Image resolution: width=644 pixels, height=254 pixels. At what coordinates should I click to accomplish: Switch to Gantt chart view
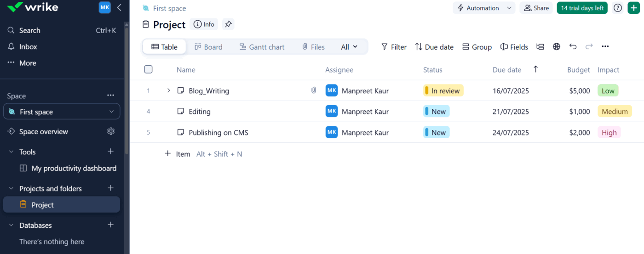(x=262, y=47)
